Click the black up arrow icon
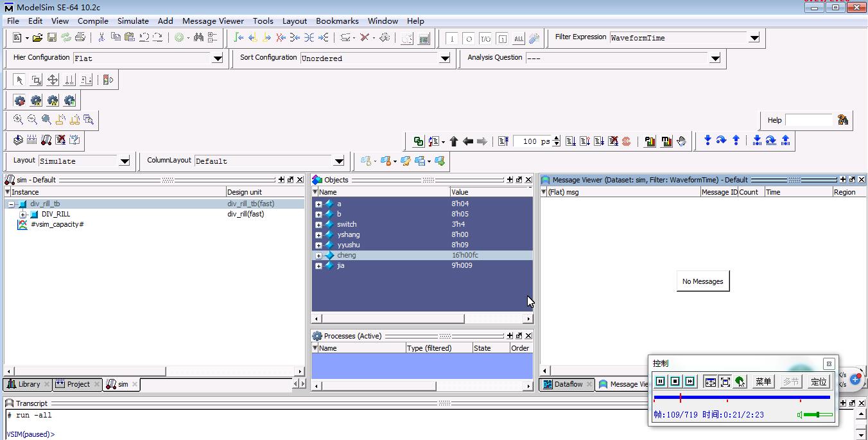 click(x=454, y=141)
